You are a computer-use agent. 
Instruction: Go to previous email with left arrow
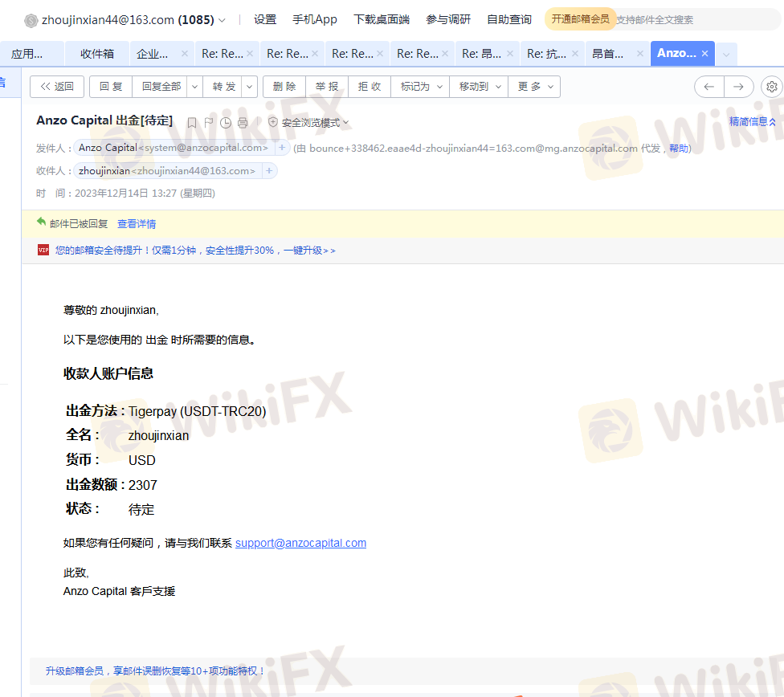click(709, 87)
